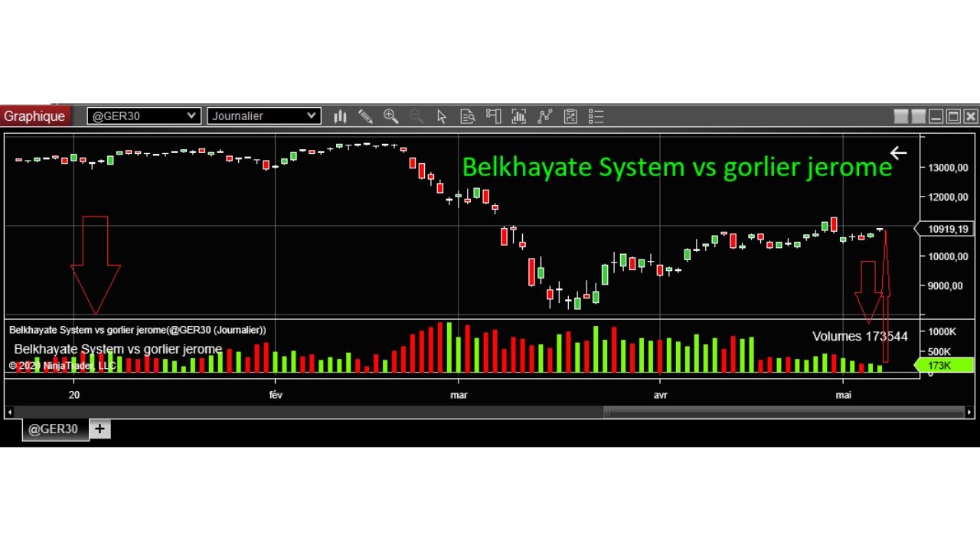Open the properties list icon
Viewport: 980px width, 551px height.
point(596,116)
